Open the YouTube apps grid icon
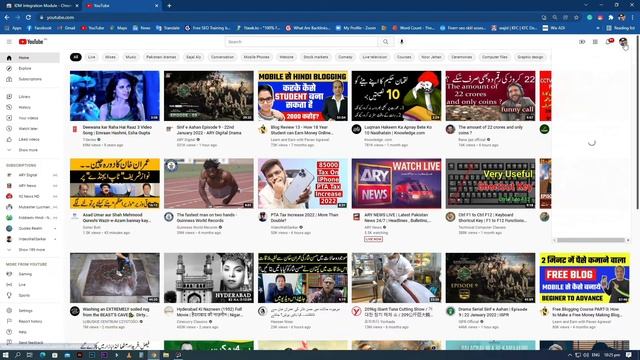The width and height of the screenshot is (640, 360). [595, 42]
